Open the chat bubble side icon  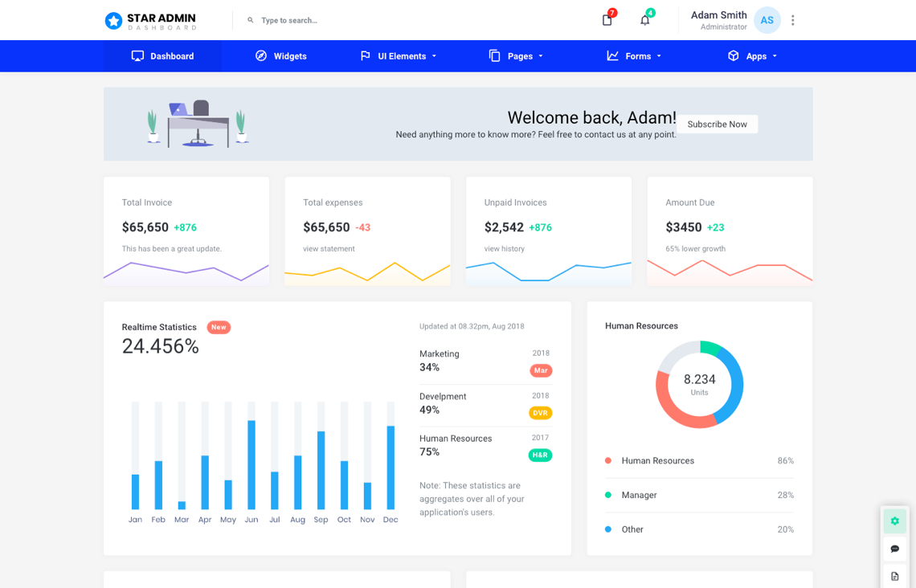894,549
